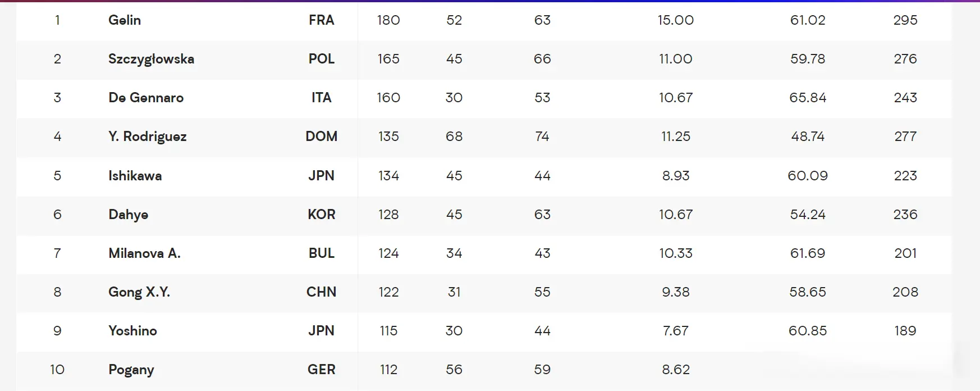Click KOR team code for Dahye

tap(322, 215)
